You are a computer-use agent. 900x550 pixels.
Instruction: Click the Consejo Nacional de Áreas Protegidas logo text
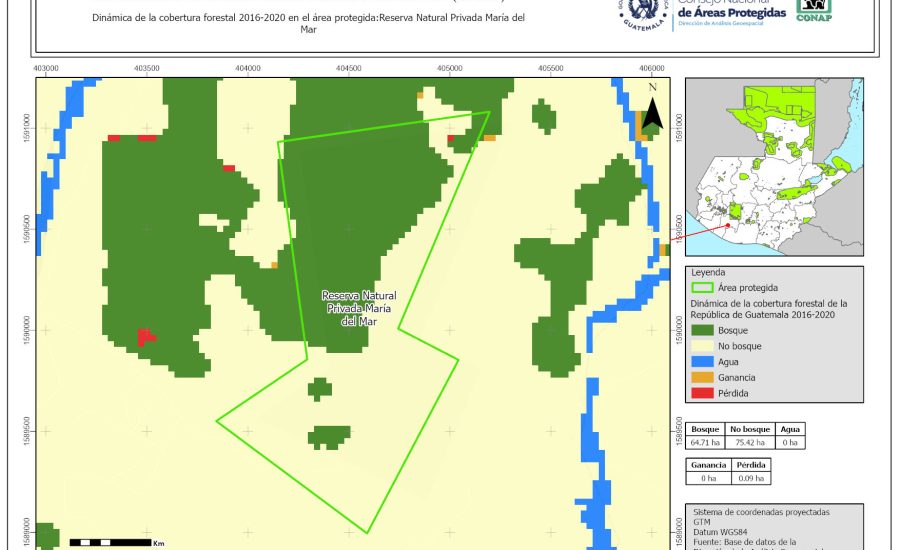pyautogui.click(x=730, y=13)
